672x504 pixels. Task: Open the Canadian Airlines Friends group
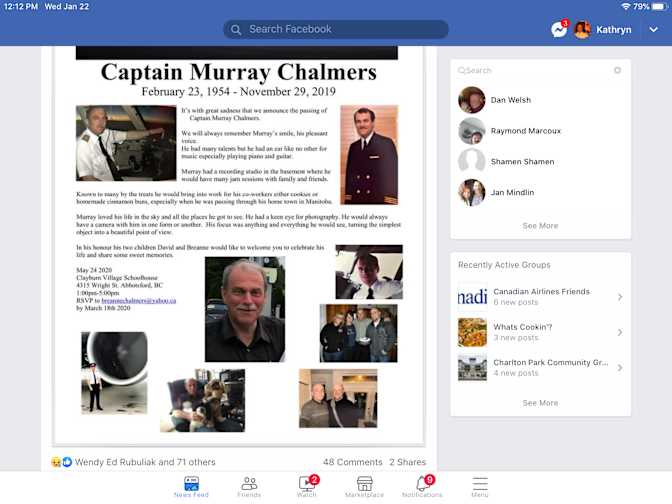tap(540, 297)
